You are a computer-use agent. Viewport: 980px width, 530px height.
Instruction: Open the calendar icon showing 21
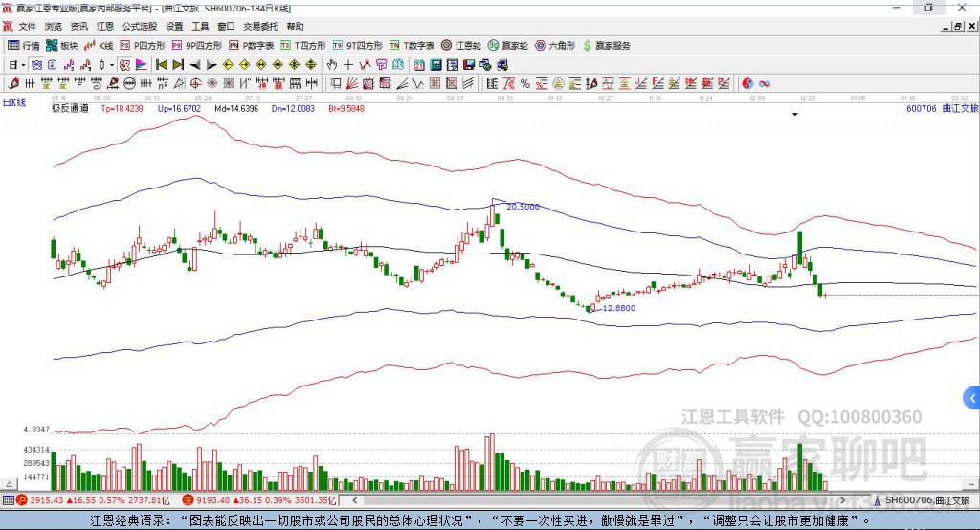pyautogui.click(x=419, y=64)
